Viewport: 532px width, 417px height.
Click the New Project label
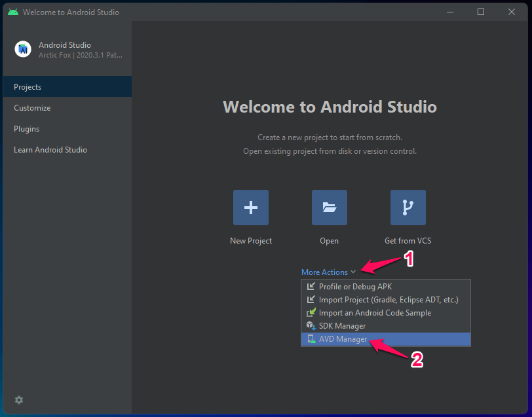click(251, 241)
